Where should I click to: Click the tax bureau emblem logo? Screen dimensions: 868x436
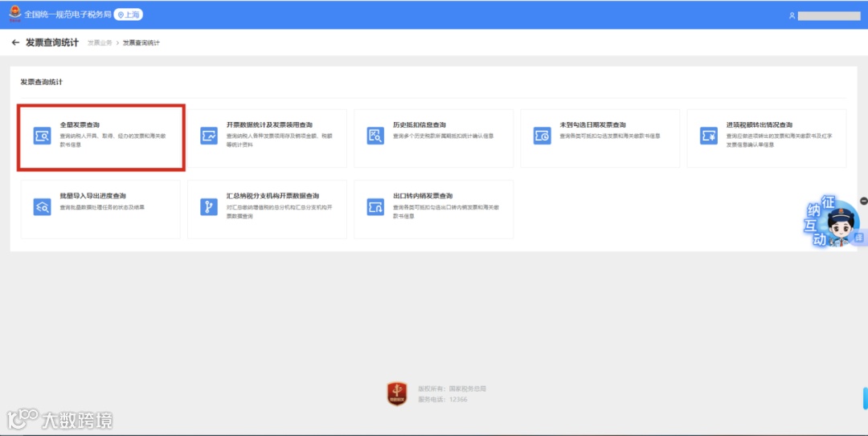15,14
